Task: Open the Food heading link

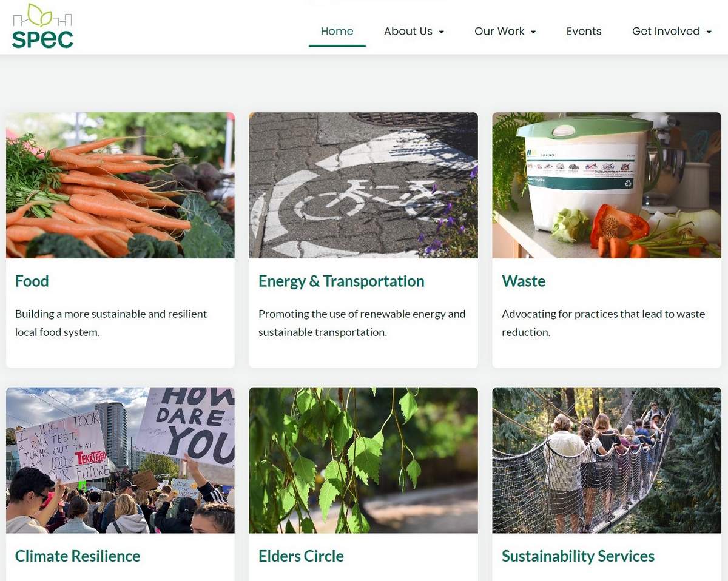Action: click(x=32, y=281)
